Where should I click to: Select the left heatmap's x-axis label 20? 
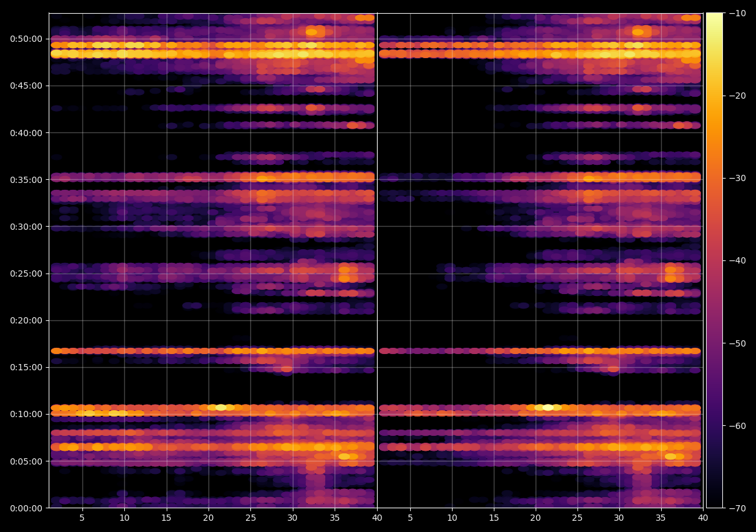[x=209, y=518]
